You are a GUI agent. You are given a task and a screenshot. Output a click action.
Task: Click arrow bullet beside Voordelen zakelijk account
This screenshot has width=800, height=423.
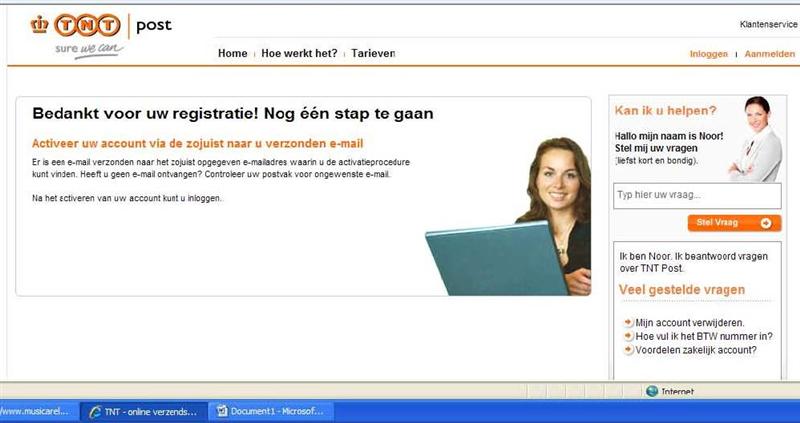tap(629, 350)
